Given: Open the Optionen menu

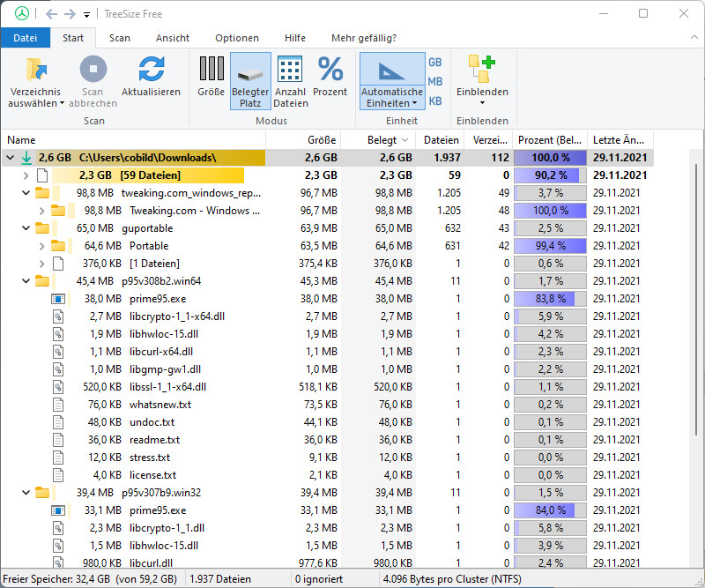Looking at the screenshot, I should 237,38.
